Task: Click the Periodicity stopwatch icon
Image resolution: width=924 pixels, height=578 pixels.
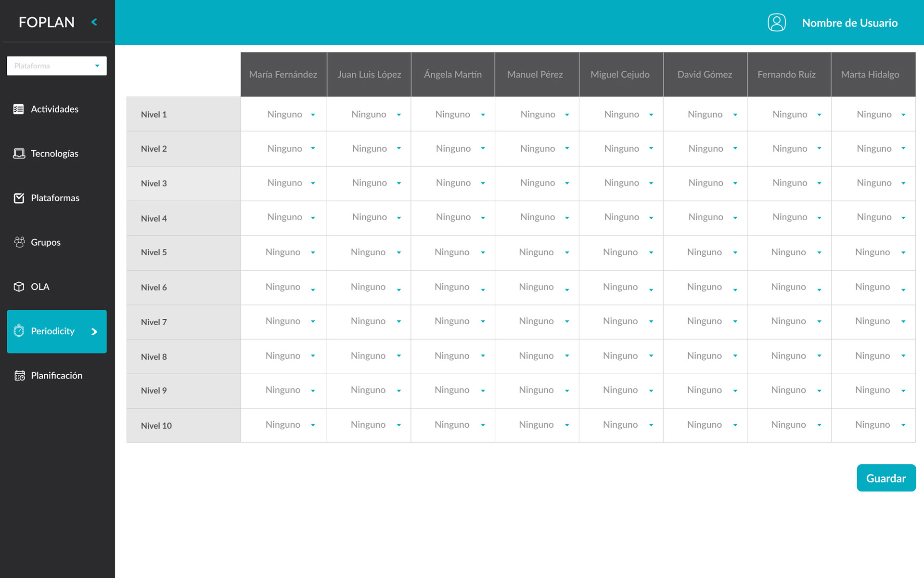Action: (19, 331)
